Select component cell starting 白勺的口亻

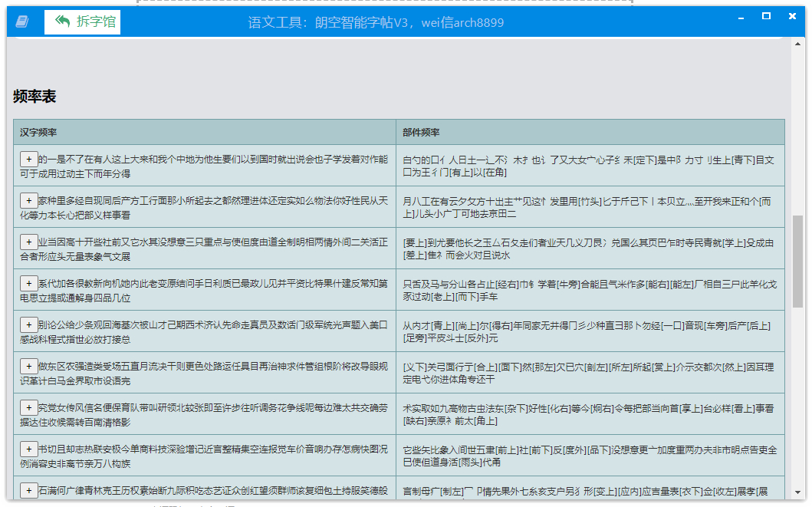590,166
